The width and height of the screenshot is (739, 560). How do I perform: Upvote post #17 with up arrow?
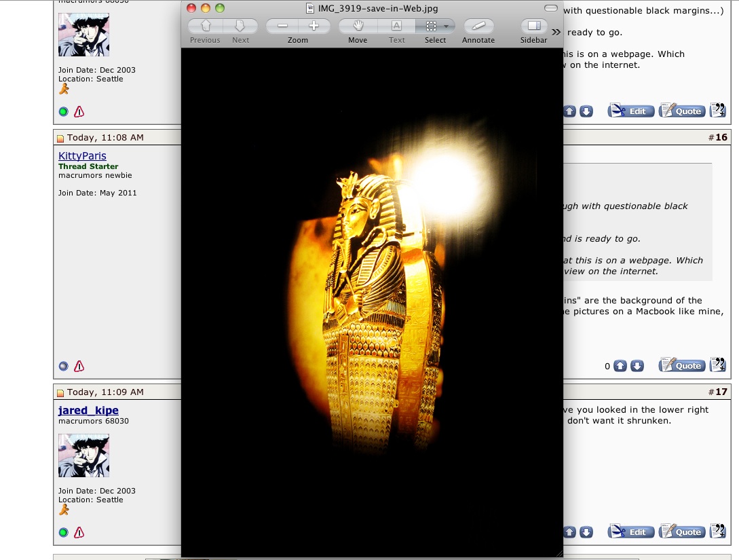point(569,532)
